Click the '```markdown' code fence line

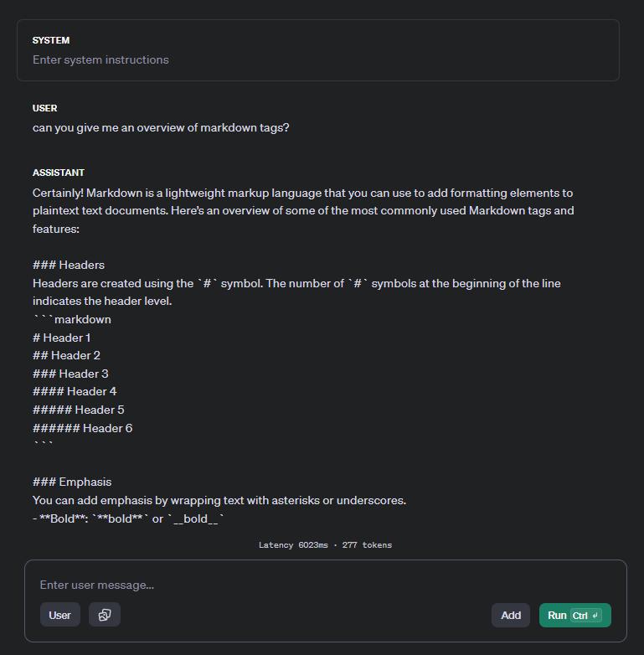pos(72,319)
